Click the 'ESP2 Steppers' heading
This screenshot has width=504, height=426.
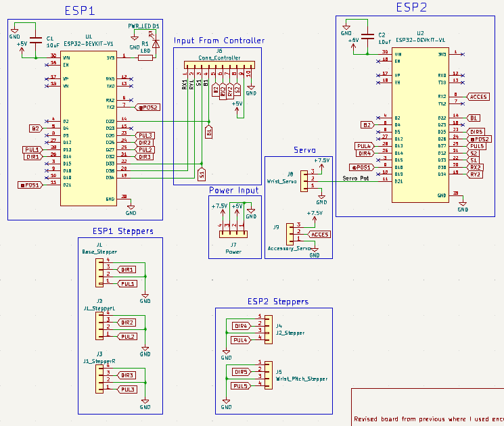[278, 302]
